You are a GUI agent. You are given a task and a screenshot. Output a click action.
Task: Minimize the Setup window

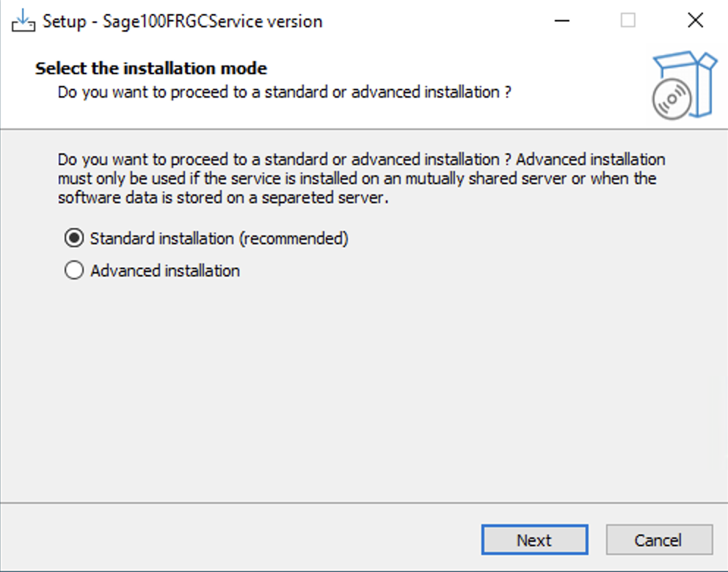(x=562, y=21)
